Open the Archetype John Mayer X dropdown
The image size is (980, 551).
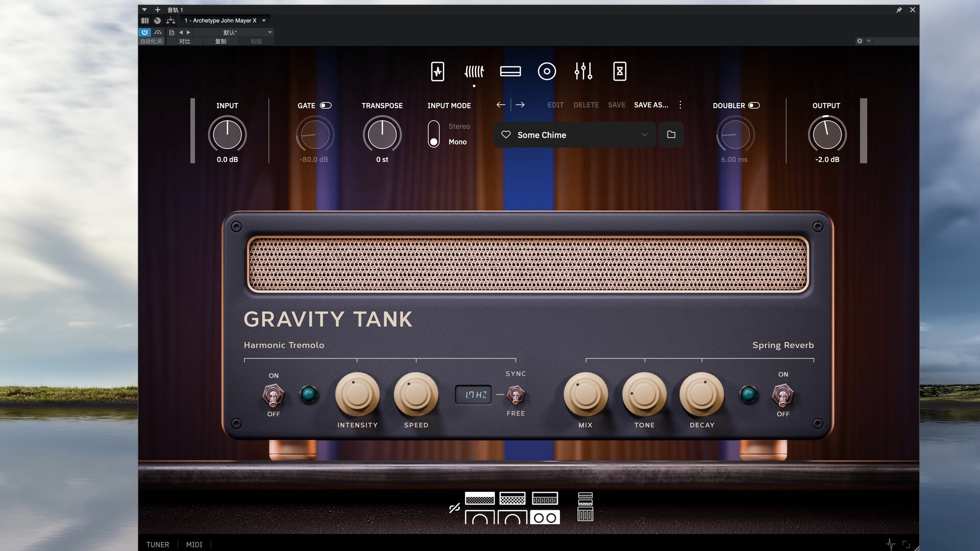pos(264,21)
